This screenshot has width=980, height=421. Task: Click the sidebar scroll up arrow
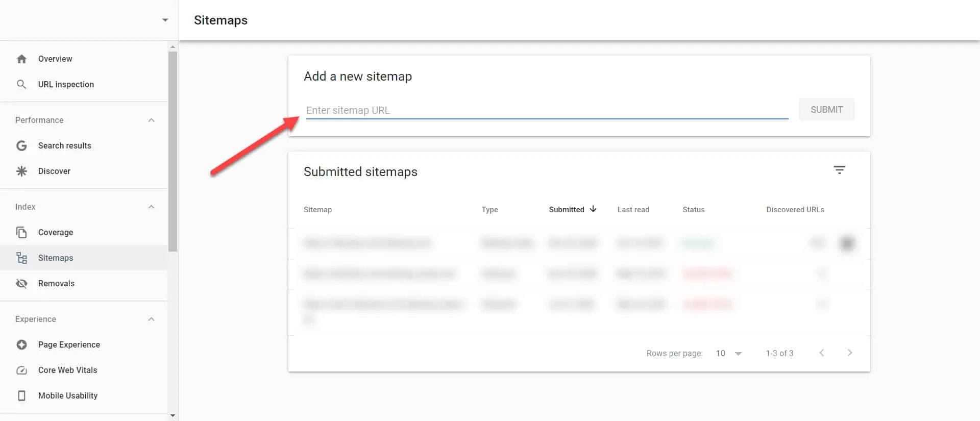173,46
